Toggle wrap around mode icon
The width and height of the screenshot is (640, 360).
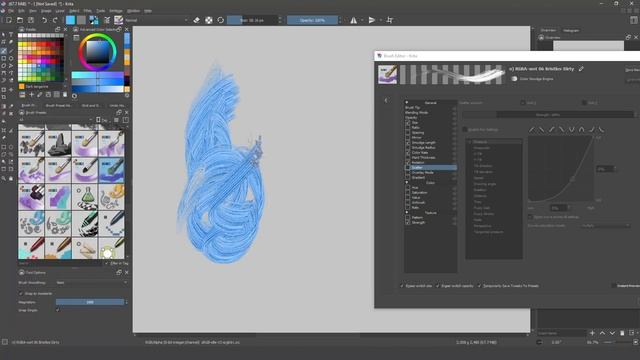tap(390, 20)
